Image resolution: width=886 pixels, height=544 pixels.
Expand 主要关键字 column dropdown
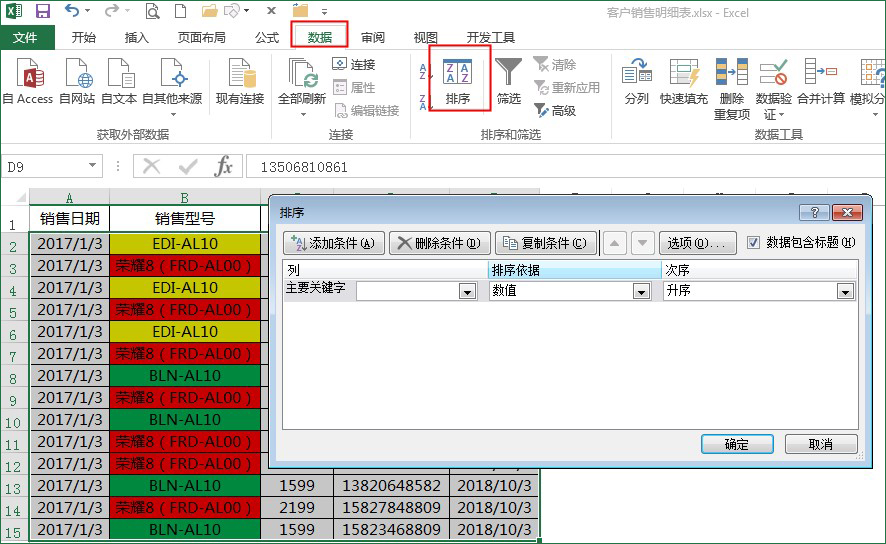click(467, 292)
